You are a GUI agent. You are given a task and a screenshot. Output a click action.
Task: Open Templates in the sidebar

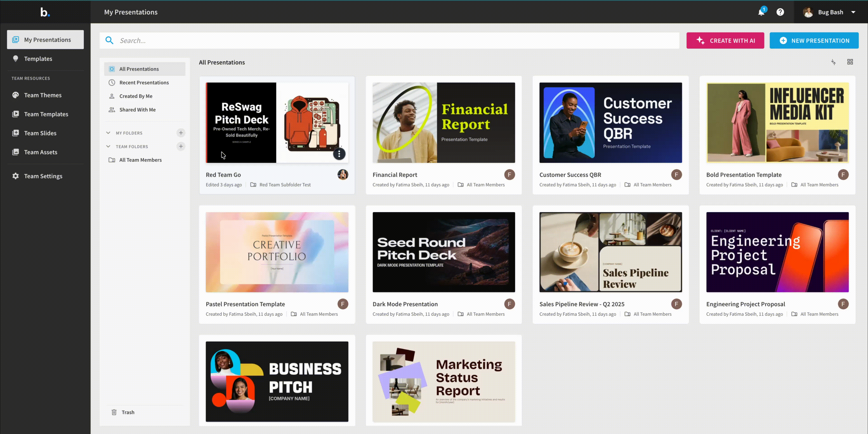(45, 59)
